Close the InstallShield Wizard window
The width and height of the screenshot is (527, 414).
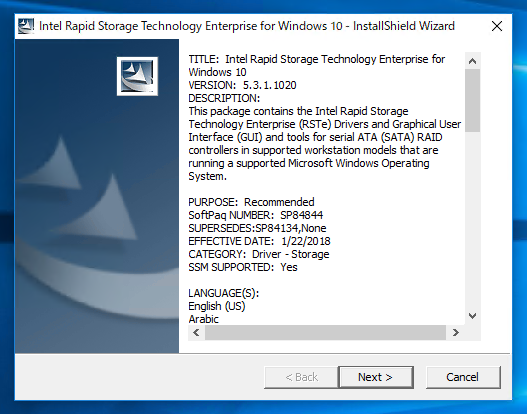(x=497, y=26)
